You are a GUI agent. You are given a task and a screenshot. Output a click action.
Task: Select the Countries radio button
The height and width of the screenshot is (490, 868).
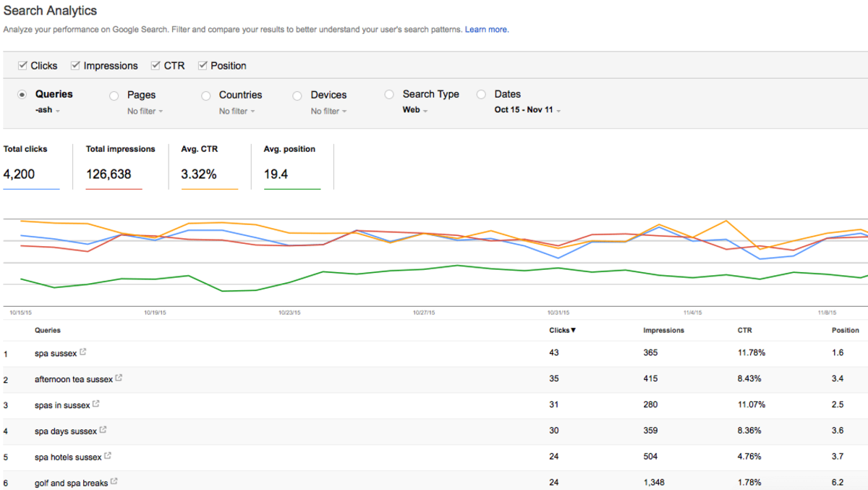coord(206,95)
